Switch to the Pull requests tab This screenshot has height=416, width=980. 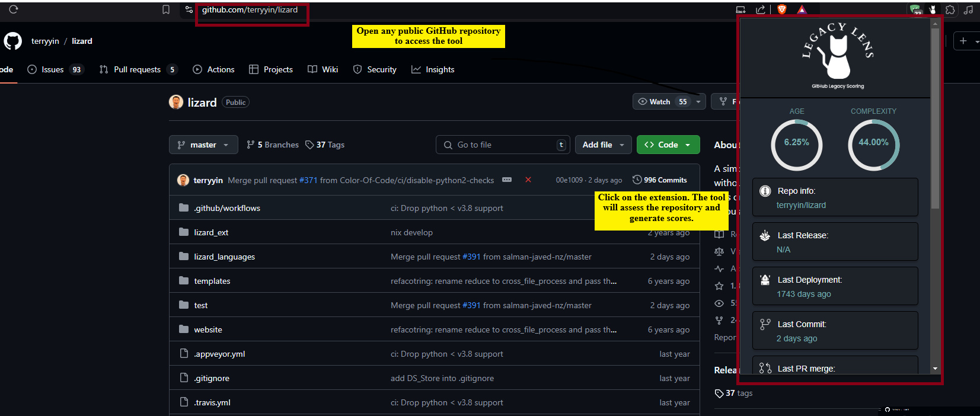138,69
